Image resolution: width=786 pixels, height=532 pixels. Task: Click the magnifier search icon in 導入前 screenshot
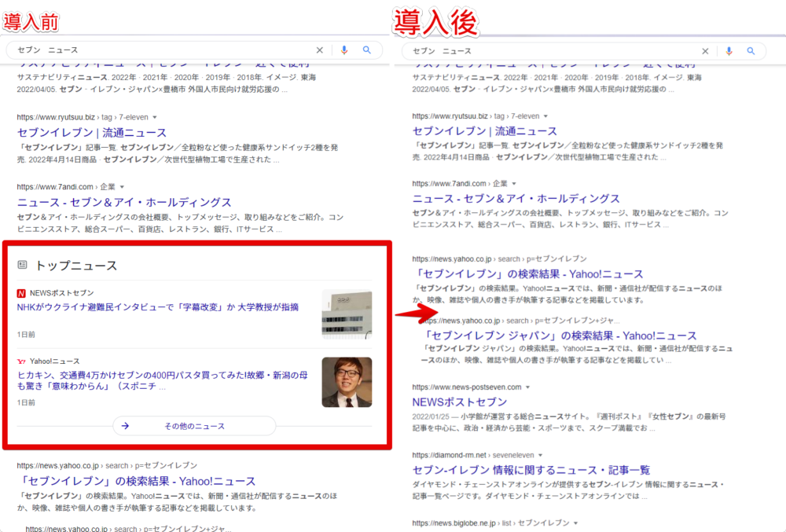coord(366,50)
